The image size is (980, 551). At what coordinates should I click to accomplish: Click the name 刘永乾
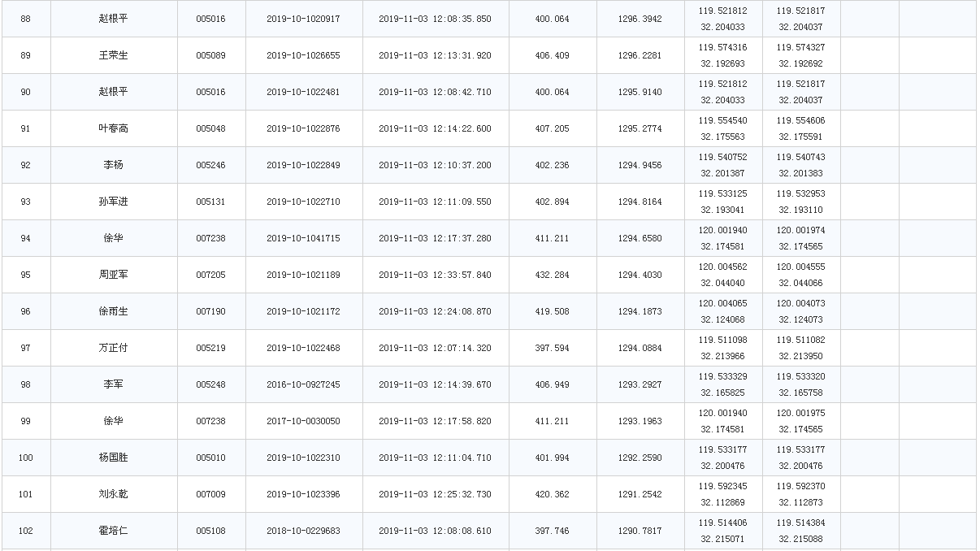coord(113,494)
